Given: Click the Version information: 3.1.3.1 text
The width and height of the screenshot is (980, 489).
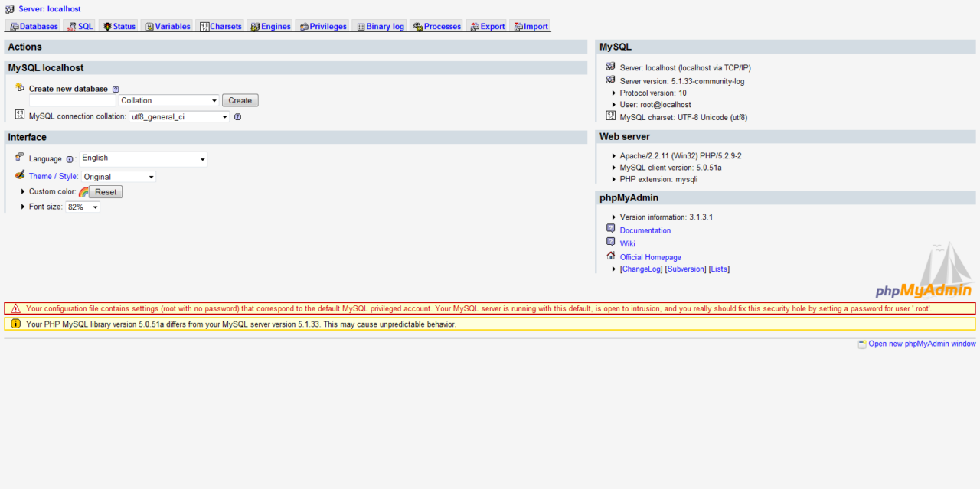Looking at the screenshot, I should click(x=666, y=217).
